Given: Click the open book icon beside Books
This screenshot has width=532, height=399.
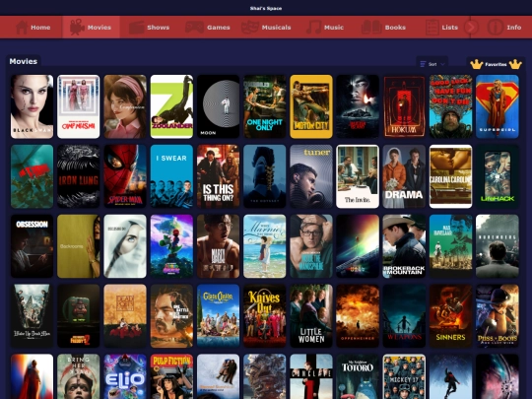Looking at the screenshot, I should coord(371,28).
